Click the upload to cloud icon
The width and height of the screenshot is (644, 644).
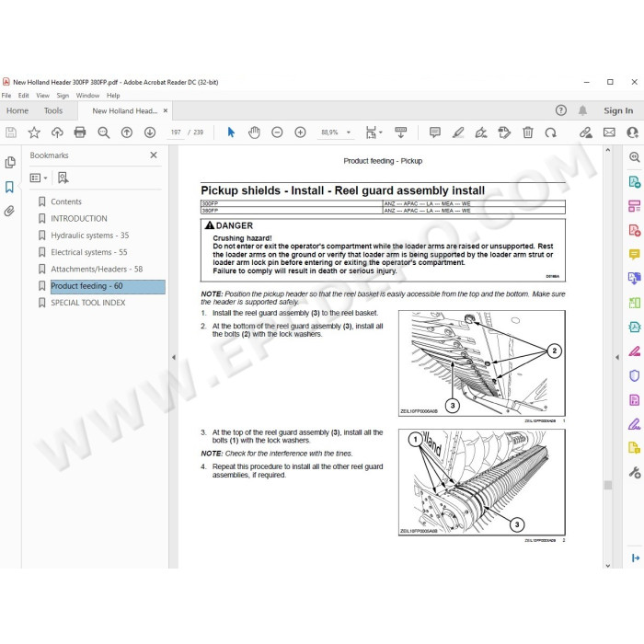click(x=57, y=132)
